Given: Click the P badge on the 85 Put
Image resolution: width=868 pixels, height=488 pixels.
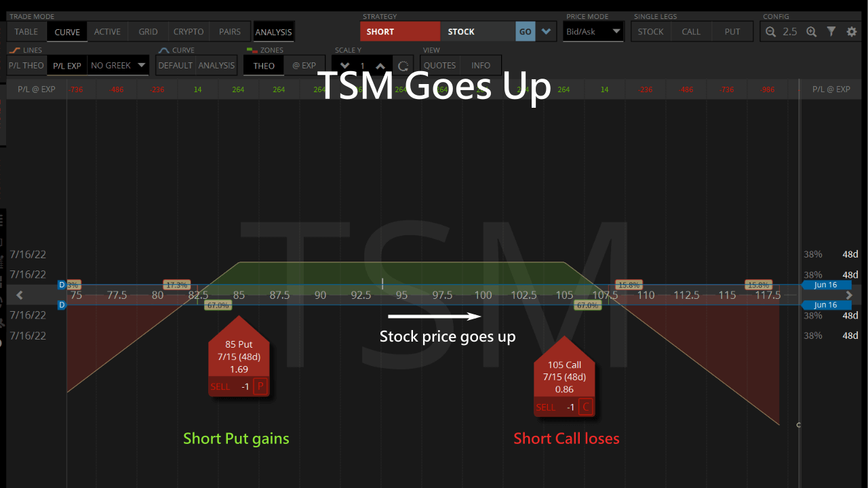Looking at the screenshot, I should click(260, 386).
